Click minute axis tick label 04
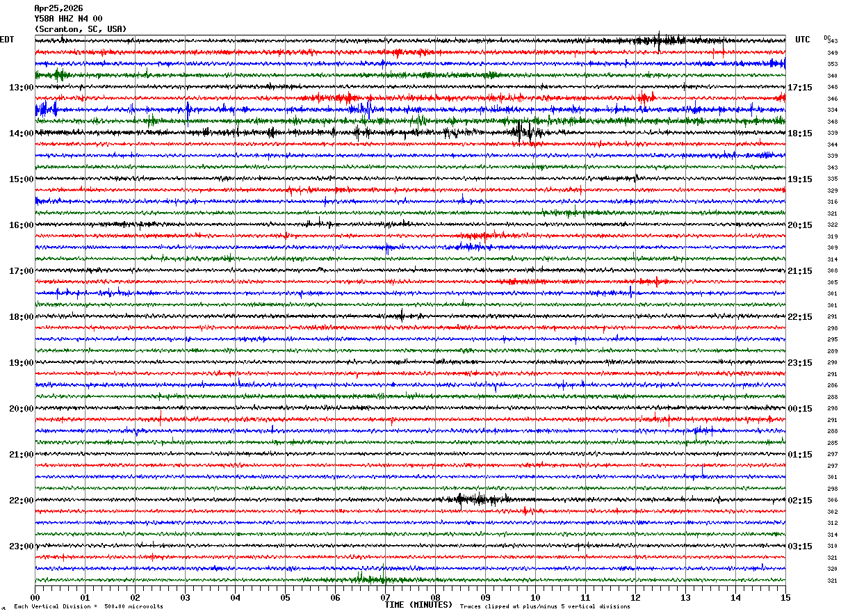The width and height of the screenshot is (841, 616). coord(235,597)
